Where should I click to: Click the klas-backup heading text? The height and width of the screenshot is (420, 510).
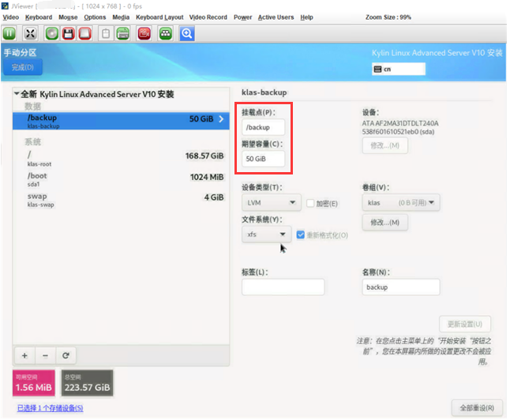[264, 92]
